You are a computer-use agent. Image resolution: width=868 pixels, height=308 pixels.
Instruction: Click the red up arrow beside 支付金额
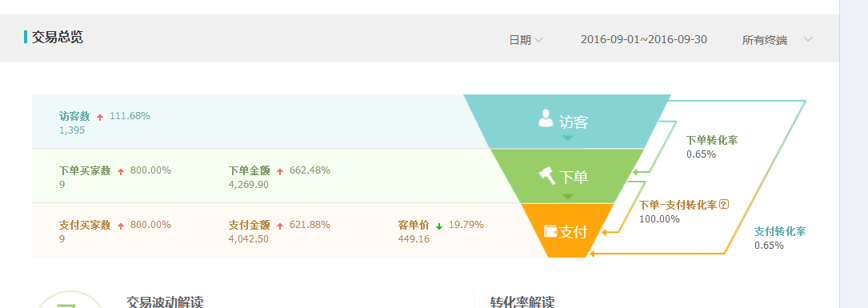280,226
